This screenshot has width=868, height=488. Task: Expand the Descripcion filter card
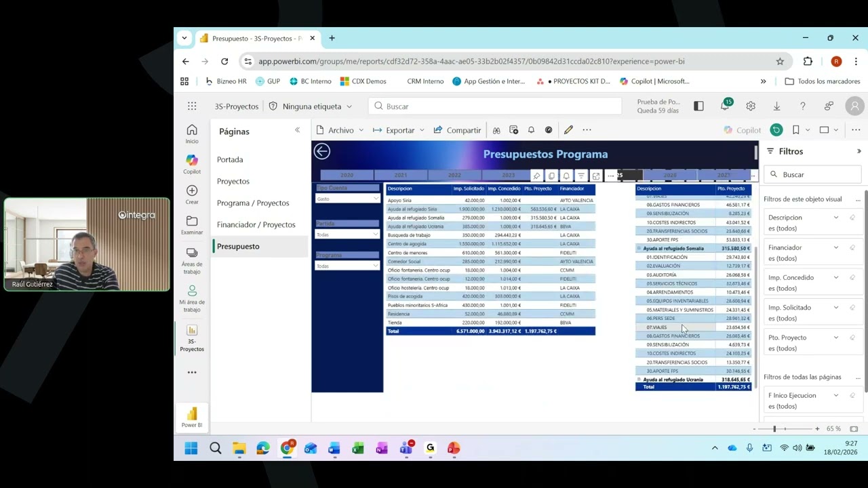pyautogui.click(x=835, y=218)
